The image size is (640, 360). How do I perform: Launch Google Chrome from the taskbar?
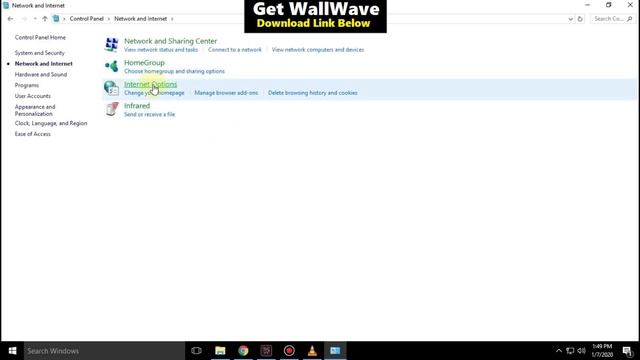point(243,351)
